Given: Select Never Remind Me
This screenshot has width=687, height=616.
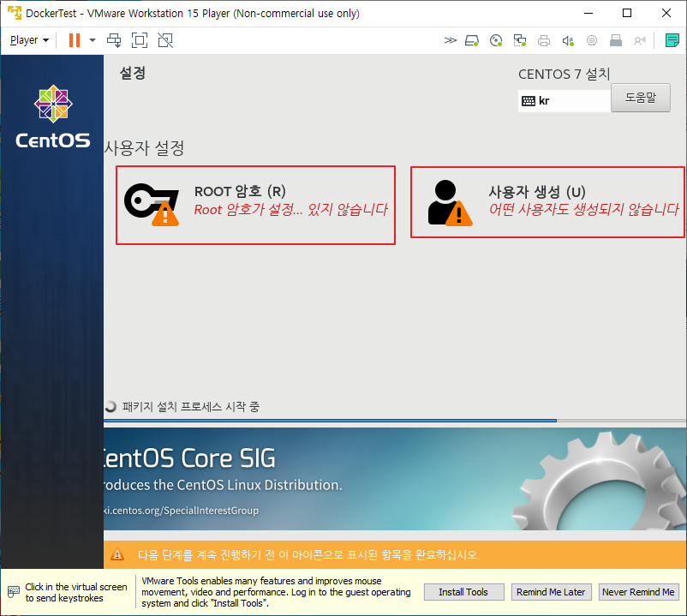Looking at the screenshot, I should tap(638, 592).
